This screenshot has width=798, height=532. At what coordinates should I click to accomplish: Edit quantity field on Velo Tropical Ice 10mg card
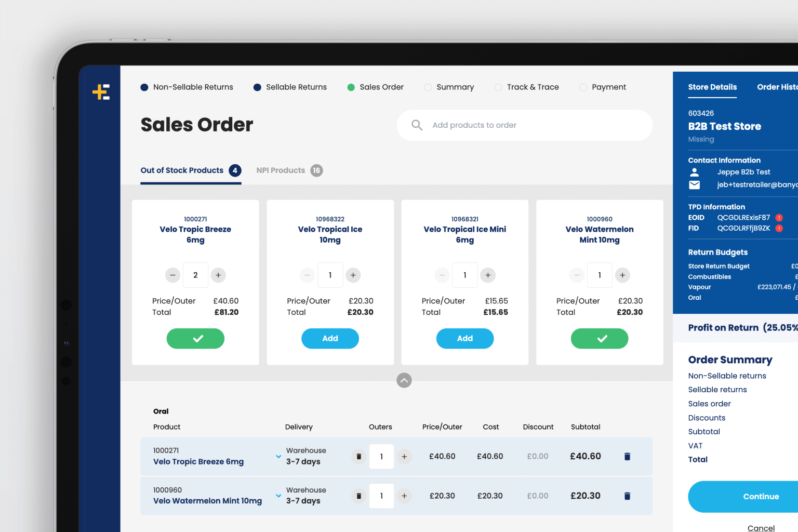[x=330, y=275]
